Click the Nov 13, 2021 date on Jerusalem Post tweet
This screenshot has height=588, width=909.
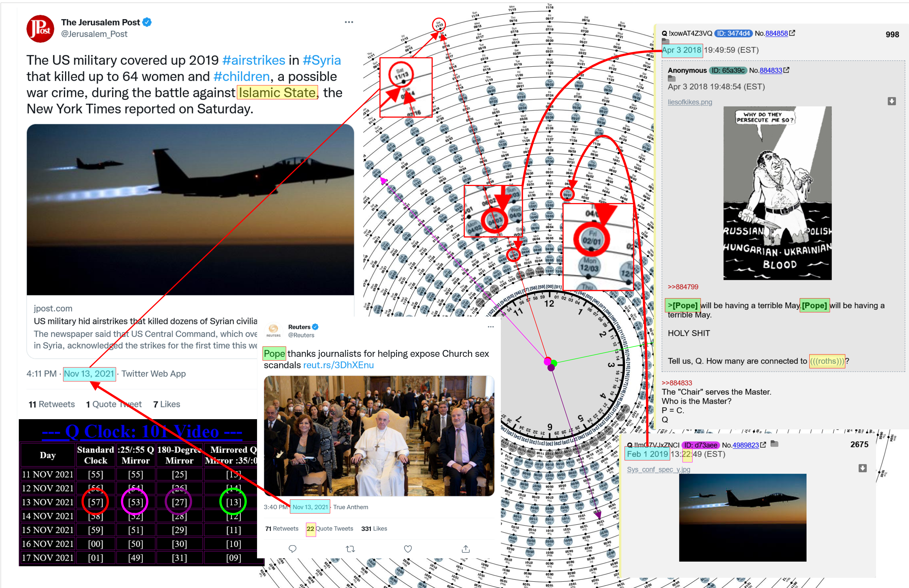click(x=89, y=373)
